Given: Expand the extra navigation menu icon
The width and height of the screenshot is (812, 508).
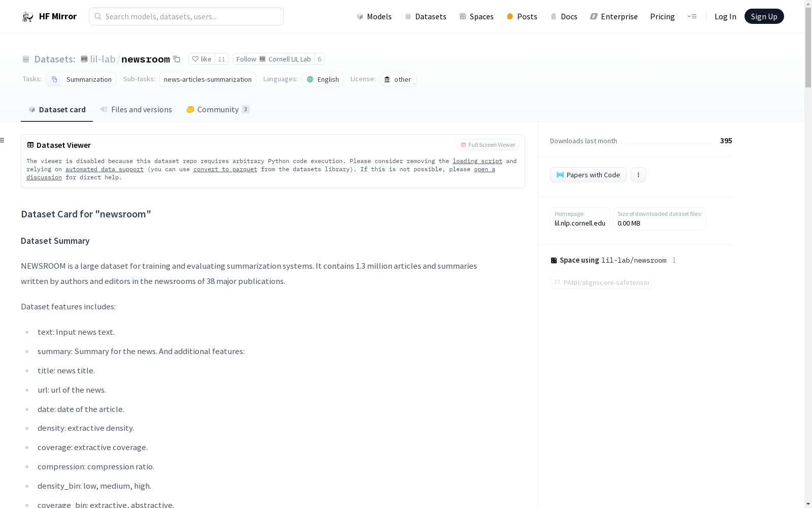Looking at the screenshot, I should click(x=692, y=16).
